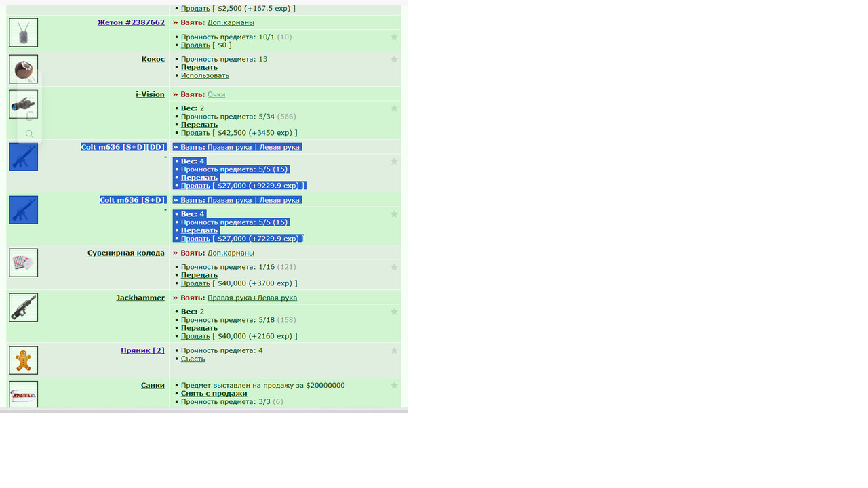Star the Кокос item
This screenshot has height=488, width=868.
394,60
